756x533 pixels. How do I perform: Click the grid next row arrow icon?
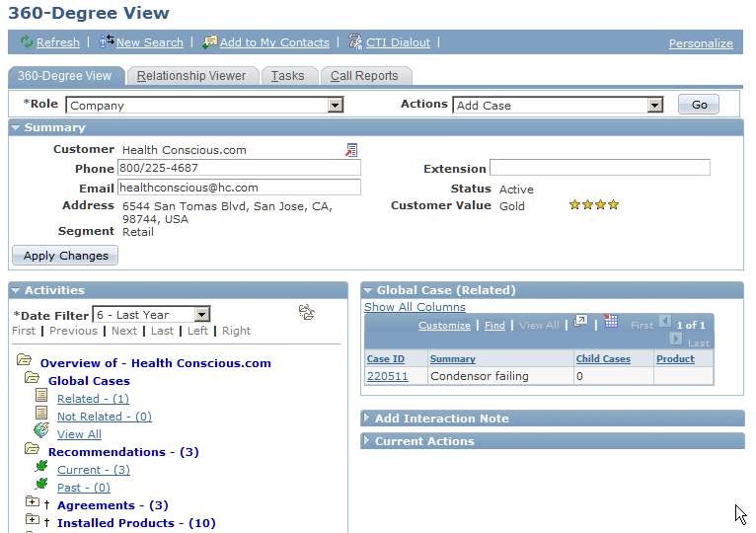(676, 340)
